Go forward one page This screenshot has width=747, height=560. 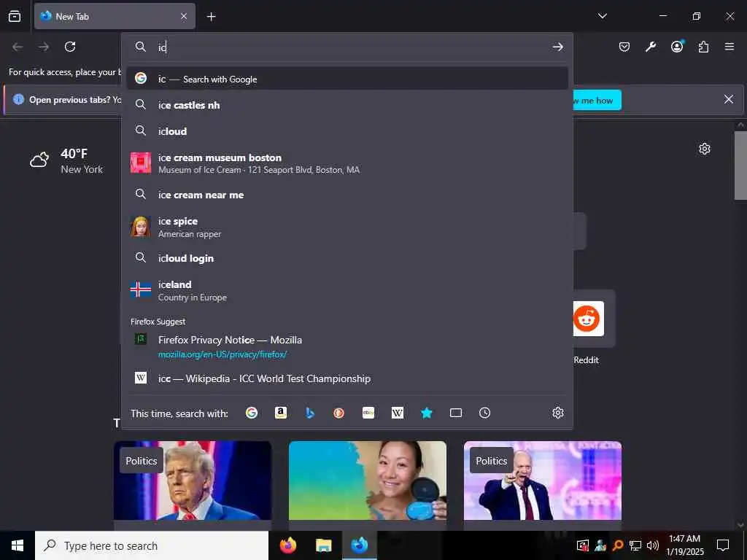tap(44, 47)
